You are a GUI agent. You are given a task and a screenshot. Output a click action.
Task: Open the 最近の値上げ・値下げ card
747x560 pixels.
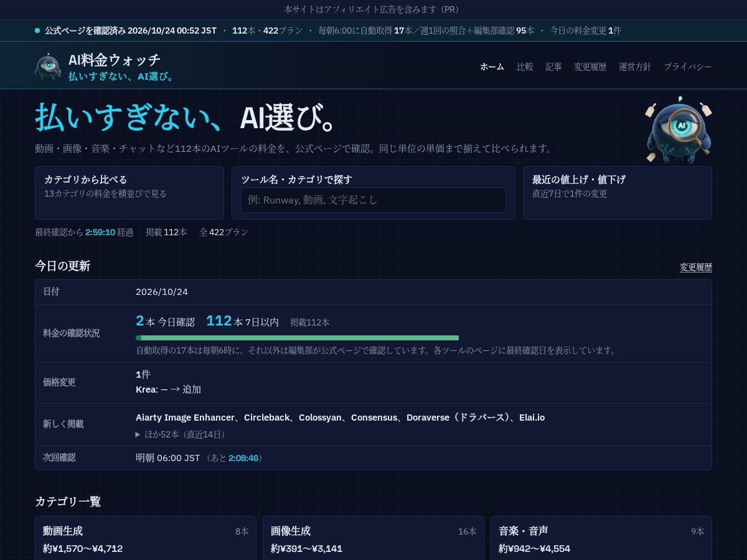point(618,193)
